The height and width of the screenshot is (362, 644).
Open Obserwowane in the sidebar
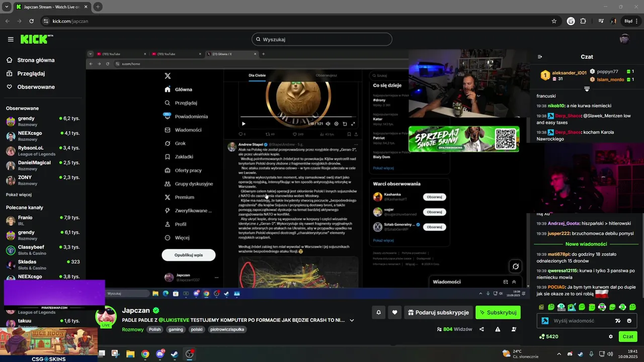point(36,87)
